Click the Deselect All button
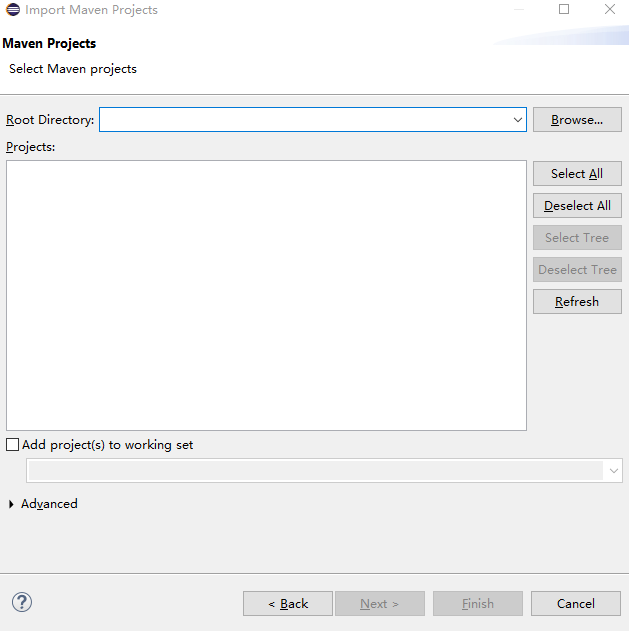The image size is (629, 631). click(577, 206)
